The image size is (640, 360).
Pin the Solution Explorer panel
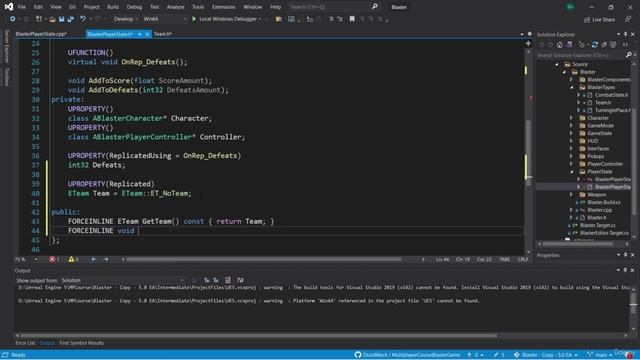[625, 34]
